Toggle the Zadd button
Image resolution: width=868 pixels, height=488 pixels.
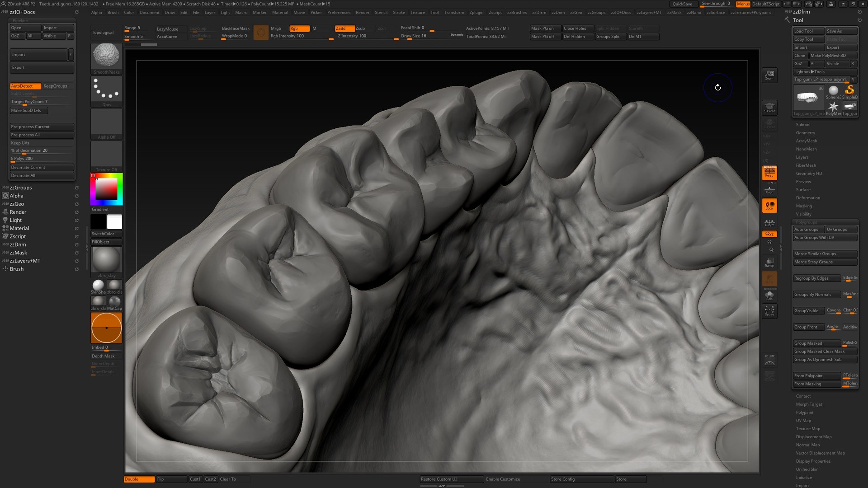point(345,28)
